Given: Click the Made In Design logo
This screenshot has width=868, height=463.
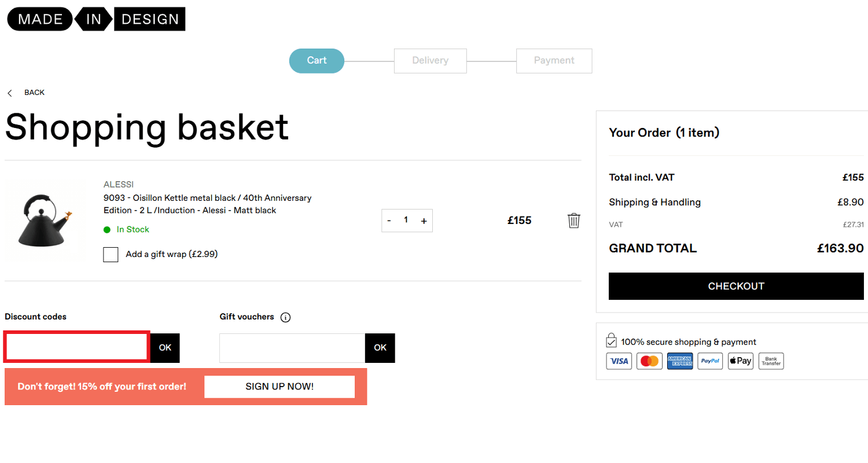Looking at the screenshot, I should pos(96,19).
